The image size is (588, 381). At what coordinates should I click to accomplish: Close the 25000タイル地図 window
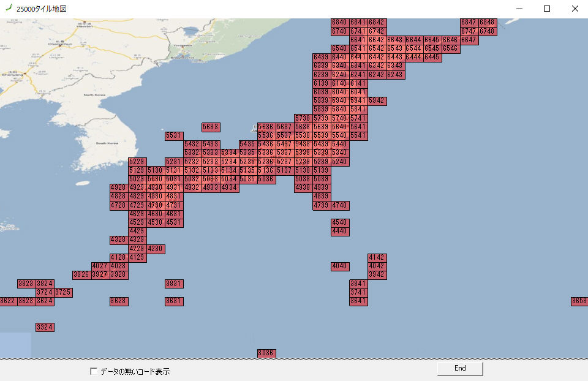(575, 9)
